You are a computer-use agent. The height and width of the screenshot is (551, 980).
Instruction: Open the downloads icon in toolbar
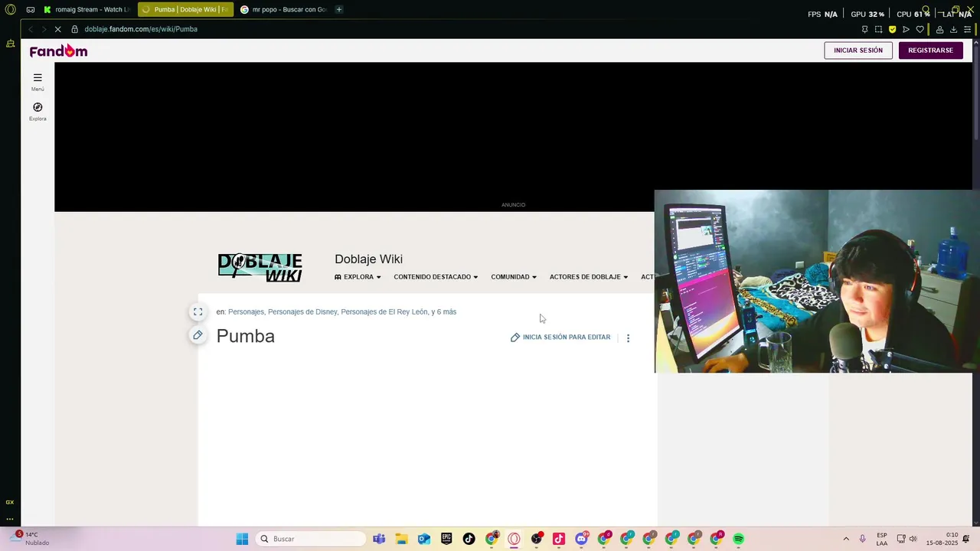[x=953, y=29]
